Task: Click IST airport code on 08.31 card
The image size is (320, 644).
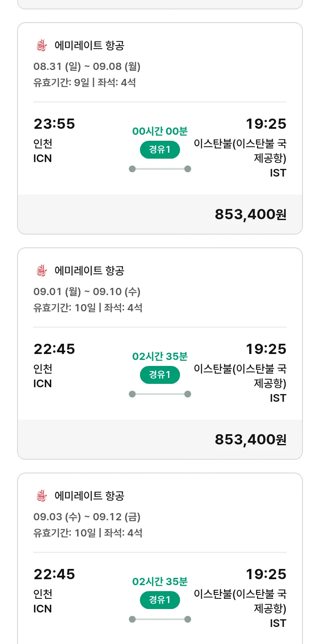Action: [x=278, y=173]
